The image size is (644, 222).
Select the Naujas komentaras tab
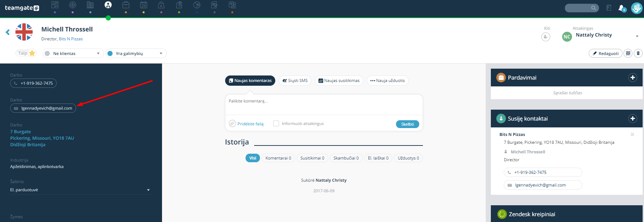click(x=250, y=81)
